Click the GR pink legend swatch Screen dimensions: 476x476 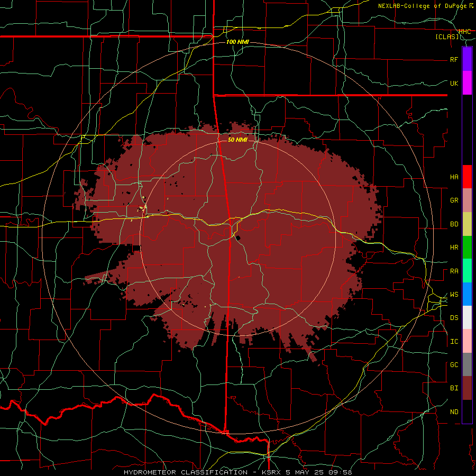click(467, 200)
